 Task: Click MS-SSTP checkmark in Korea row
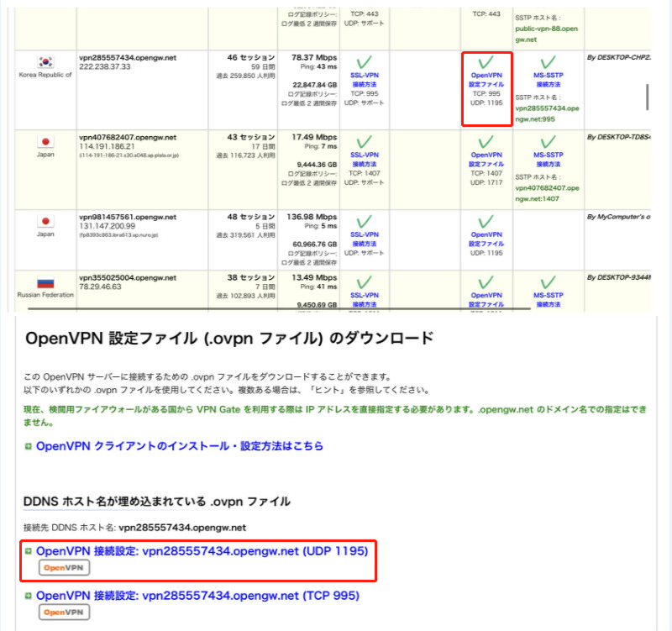click(549, 62)
